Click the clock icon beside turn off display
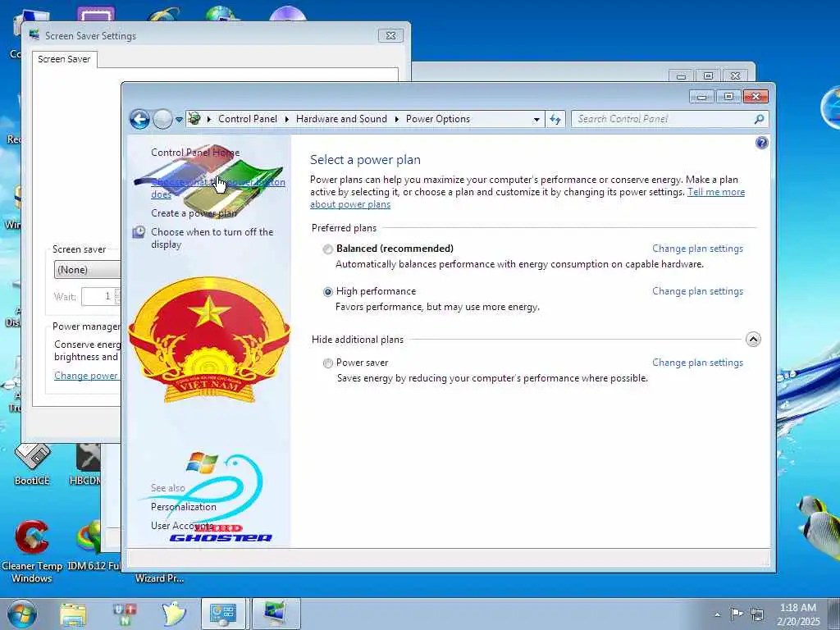 pyautogui.click(x=139, y=232)
